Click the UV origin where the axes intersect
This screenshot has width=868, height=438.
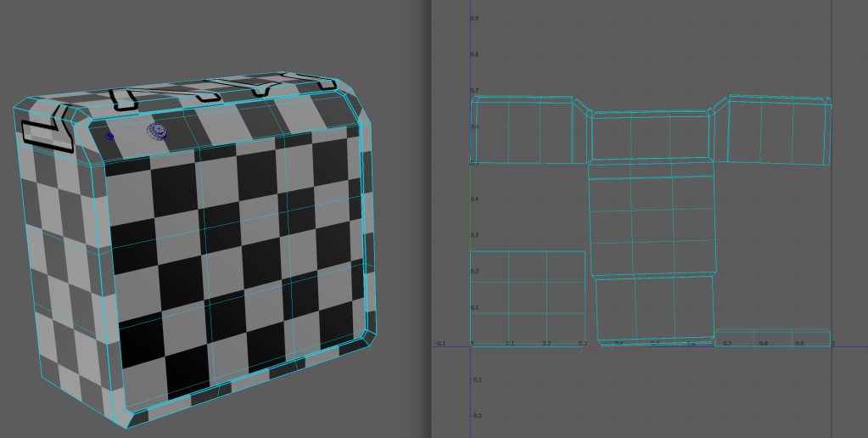471,345
